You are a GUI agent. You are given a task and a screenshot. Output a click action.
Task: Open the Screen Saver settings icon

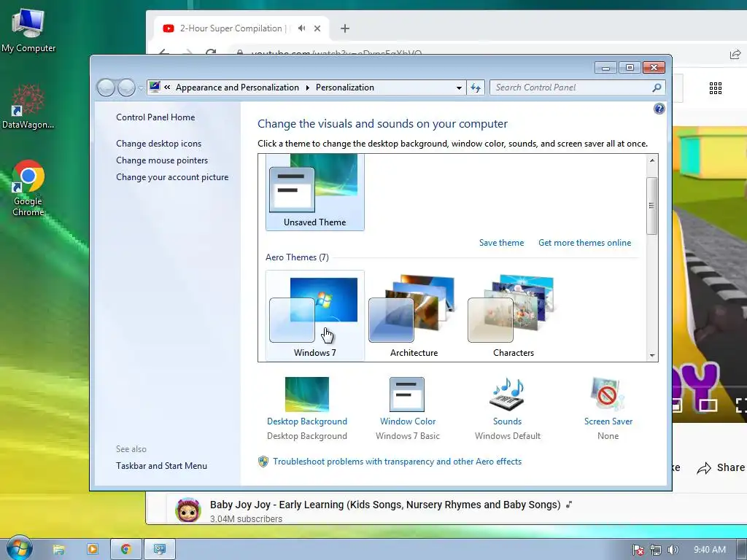pyautogui.click(x=608, y=394)
